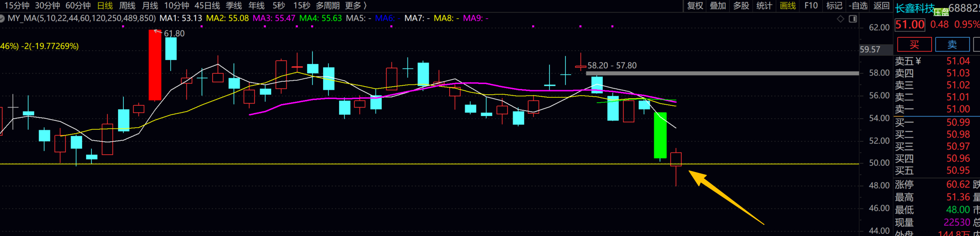Switch to the 15分钟 period
Screen dimensions: 980x236
point(16,6)
